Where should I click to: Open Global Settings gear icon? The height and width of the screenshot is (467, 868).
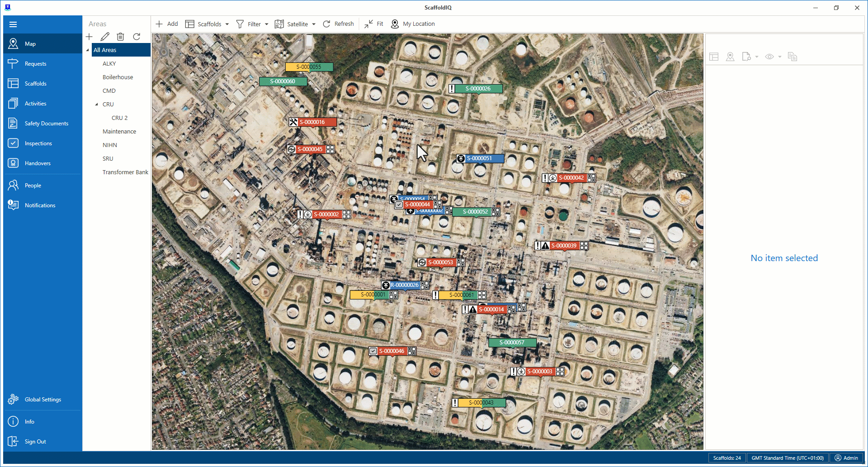(x=13, y=400)
